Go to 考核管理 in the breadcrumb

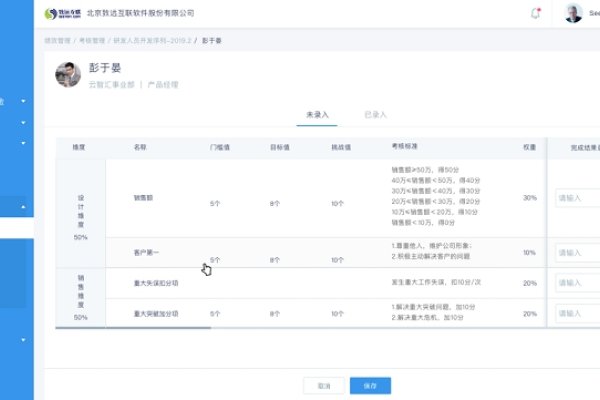click(92, 41)
